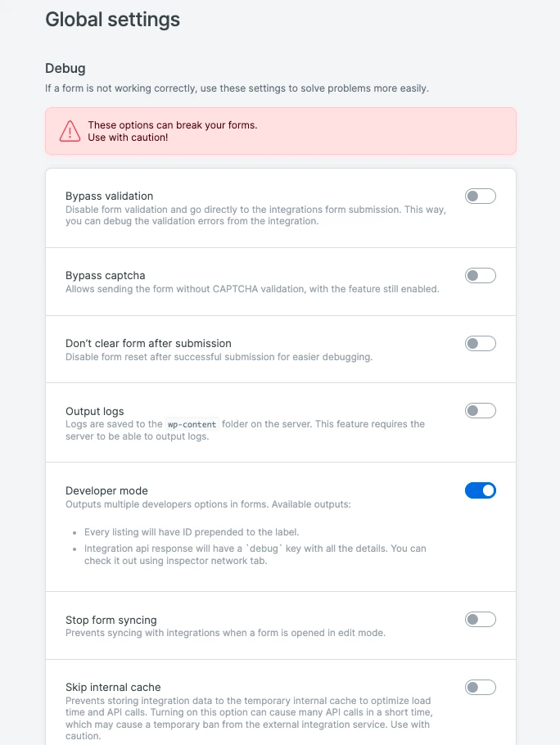Screen dimensions: 560x745
Task: Click the Debug section heading
Action: (x=65, y=68)
